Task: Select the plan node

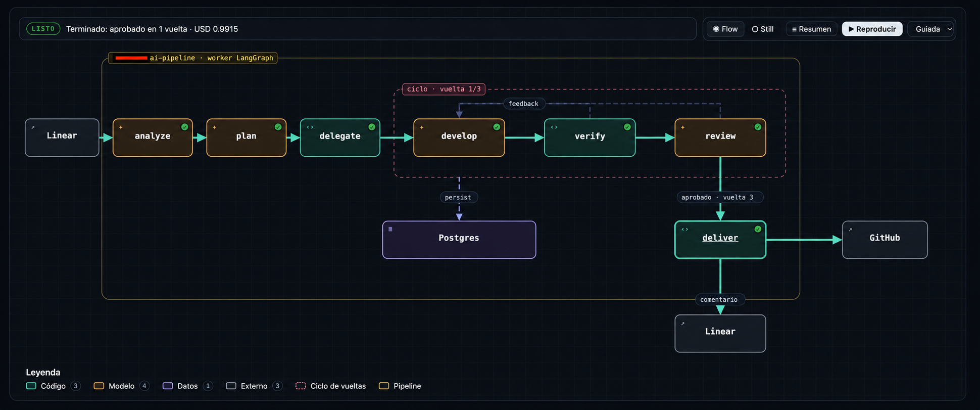Action: click(246, 138)
